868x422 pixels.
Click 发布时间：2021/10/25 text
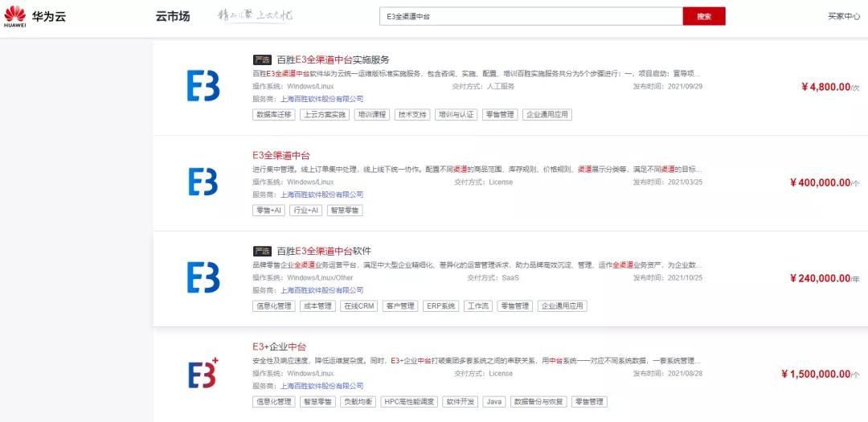point(668,277)
